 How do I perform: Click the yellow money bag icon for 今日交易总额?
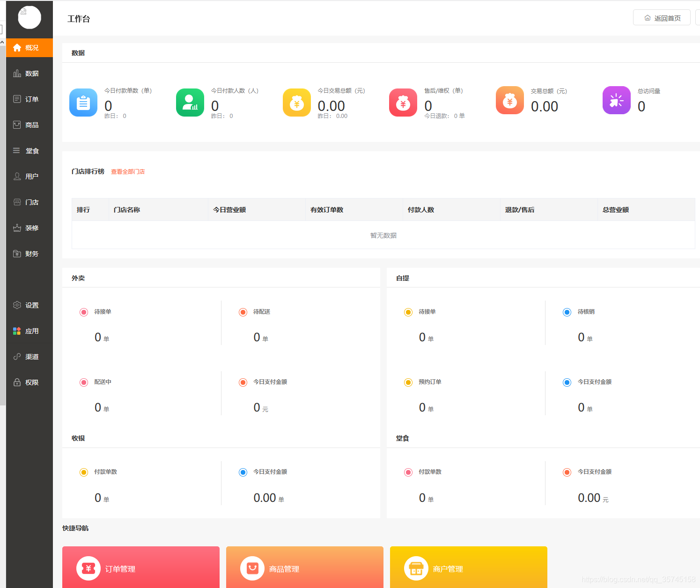click(297, 103)
